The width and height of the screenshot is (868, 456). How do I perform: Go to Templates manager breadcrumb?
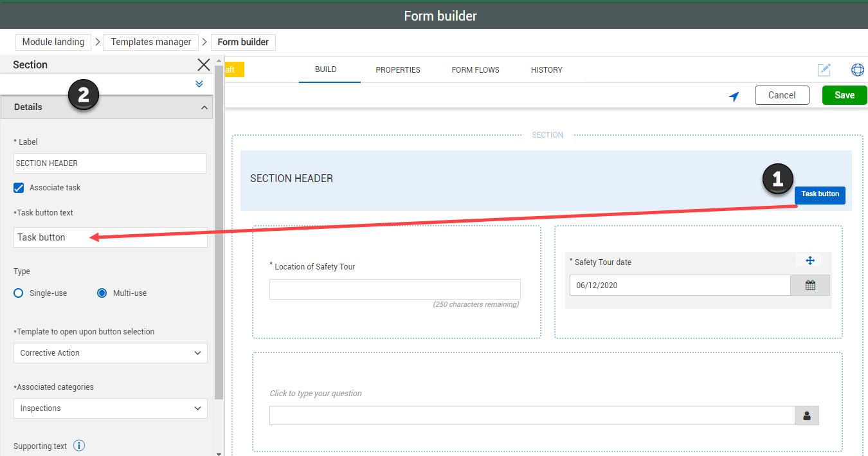pyautogui.click(x=151, y=42)
